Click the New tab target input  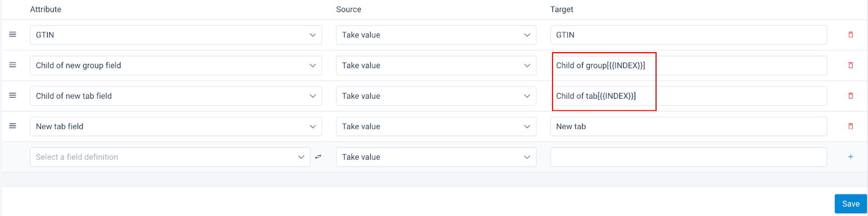tap(688, 126)
